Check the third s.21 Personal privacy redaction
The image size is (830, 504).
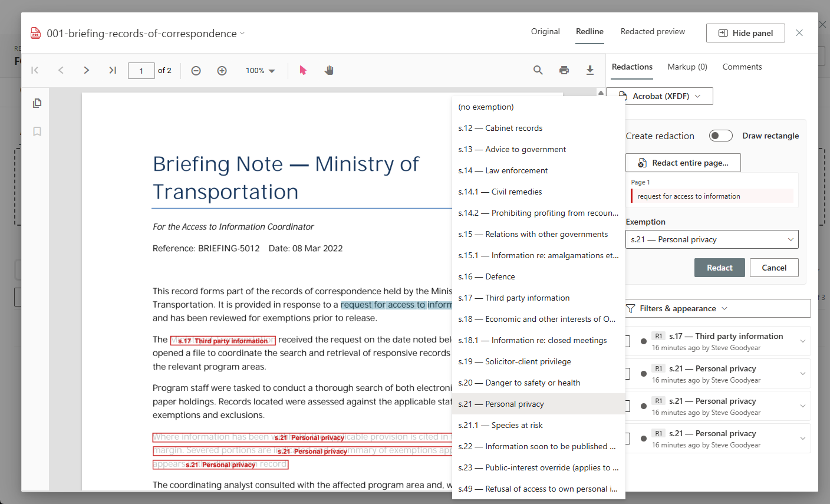click(628, 439)
